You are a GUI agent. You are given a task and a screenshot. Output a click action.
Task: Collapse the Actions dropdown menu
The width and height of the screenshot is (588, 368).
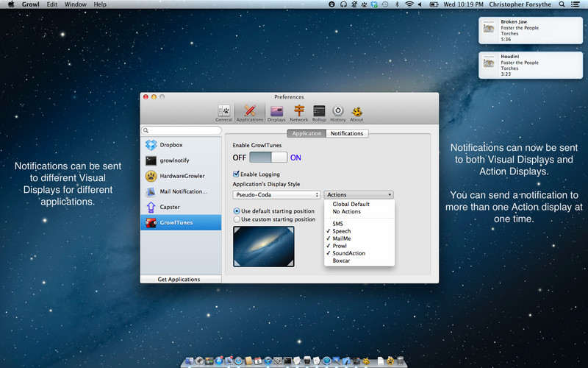(358, 195)
